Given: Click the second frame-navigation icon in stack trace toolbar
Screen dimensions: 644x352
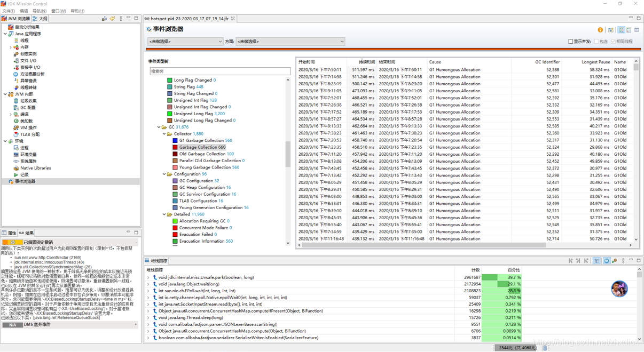Looking at the screenshot, I should [x=578, y=261].
